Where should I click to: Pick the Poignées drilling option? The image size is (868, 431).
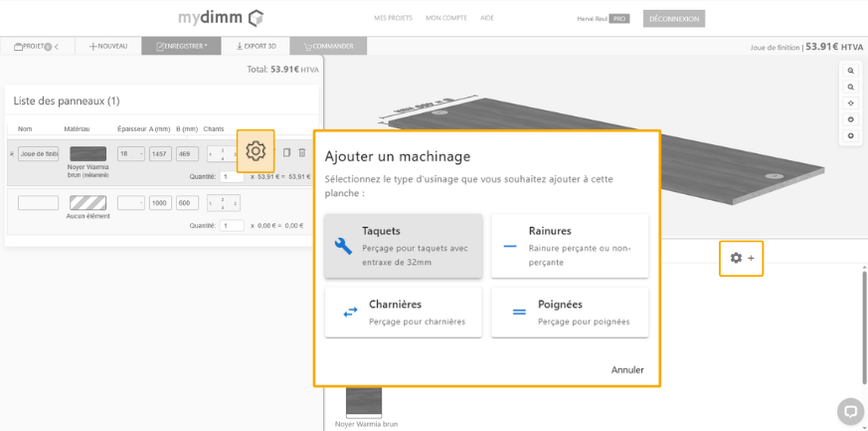[570, 312]
